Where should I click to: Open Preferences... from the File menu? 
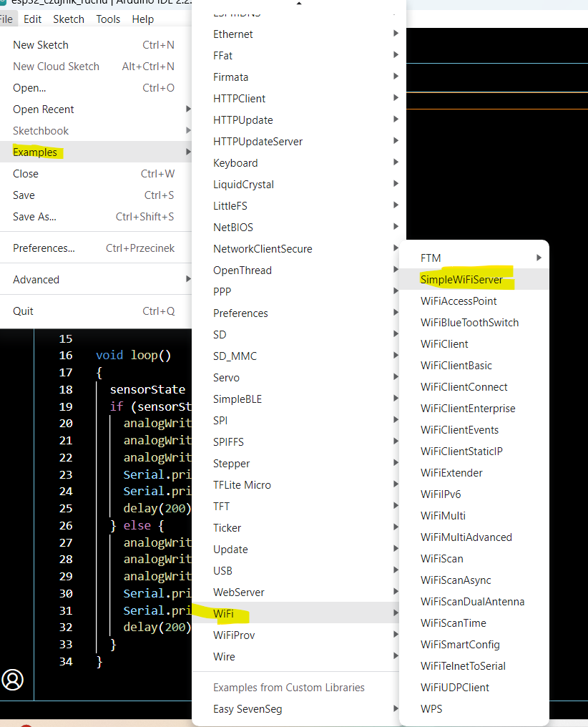coord(96,248)
